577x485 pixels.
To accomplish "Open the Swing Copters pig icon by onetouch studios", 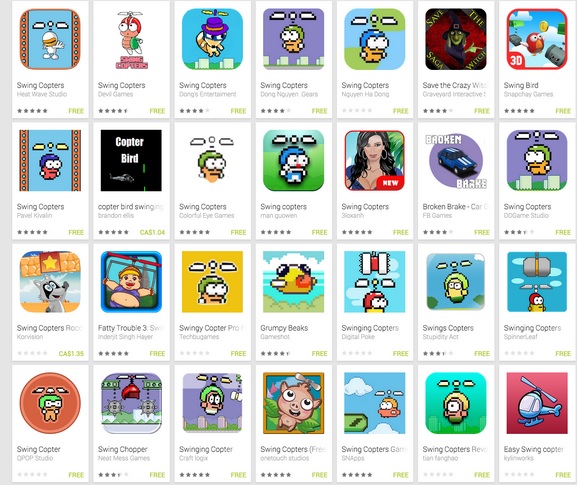I will (293, 403).
